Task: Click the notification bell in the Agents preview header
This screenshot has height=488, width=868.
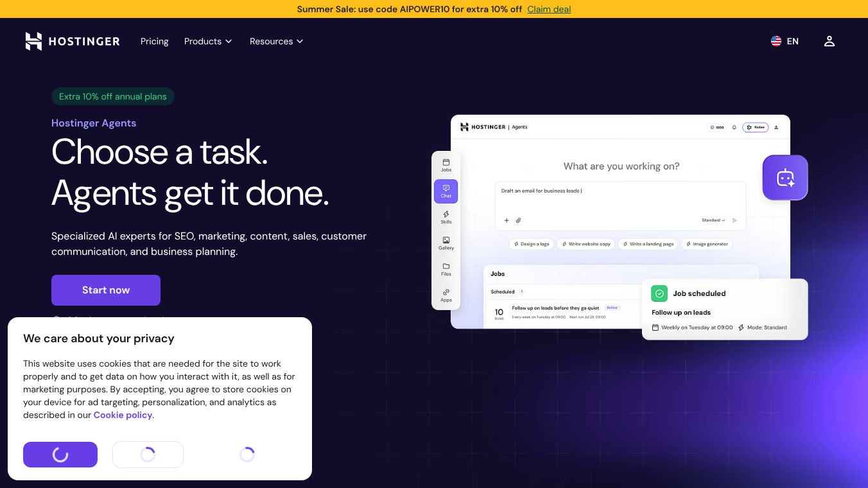Action: coord(734,127)
